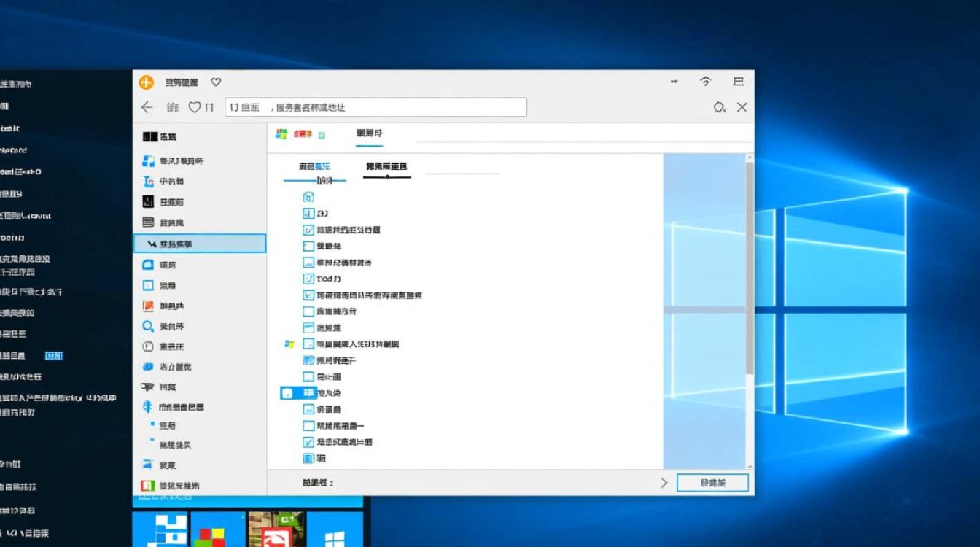This screenshot has height=547, width=980.
Task: Click the back navigation arrow in the browser toolbar
Action: click(x=145, y=106)
